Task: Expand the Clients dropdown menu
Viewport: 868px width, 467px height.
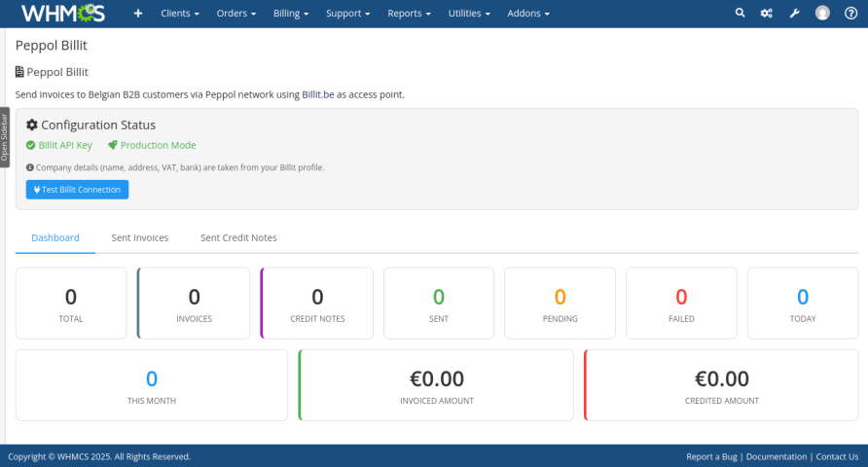Action: [x=180, y=14]
